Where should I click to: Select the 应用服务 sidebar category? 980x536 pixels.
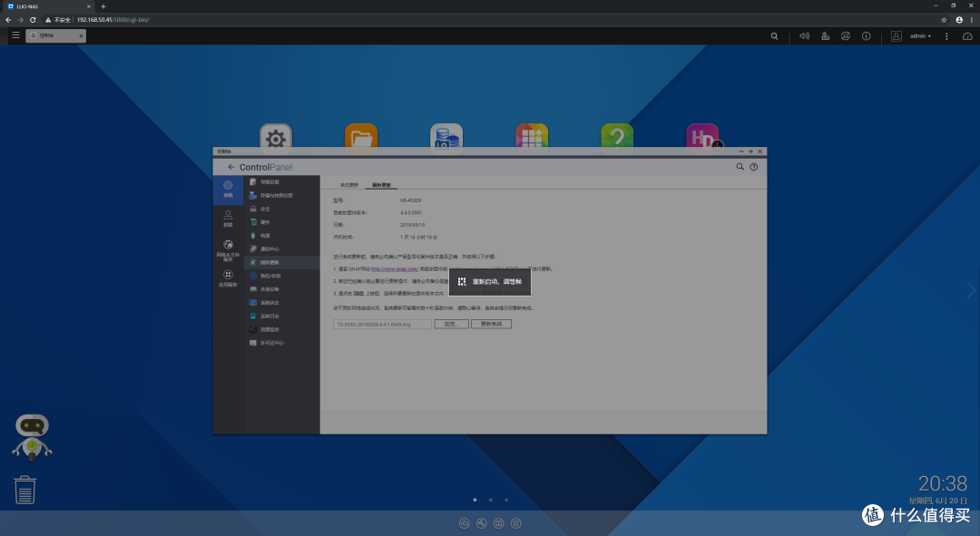[228, 278]
